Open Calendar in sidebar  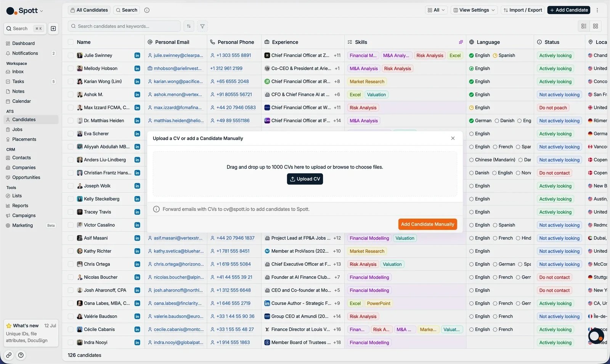(x=31, y=101)
